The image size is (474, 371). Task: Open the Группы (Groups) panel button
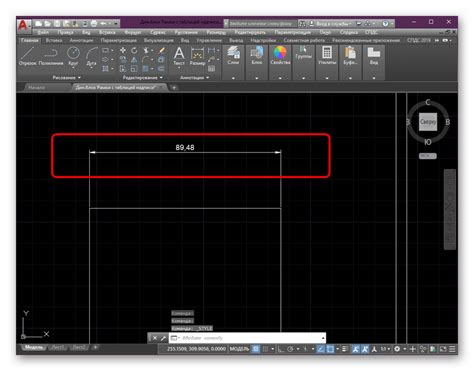coord(303,62)
